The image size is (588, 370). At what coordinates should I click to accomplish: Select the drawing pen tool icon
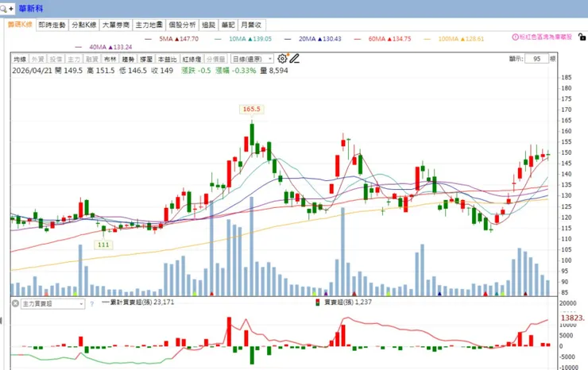tap(294, 59)
